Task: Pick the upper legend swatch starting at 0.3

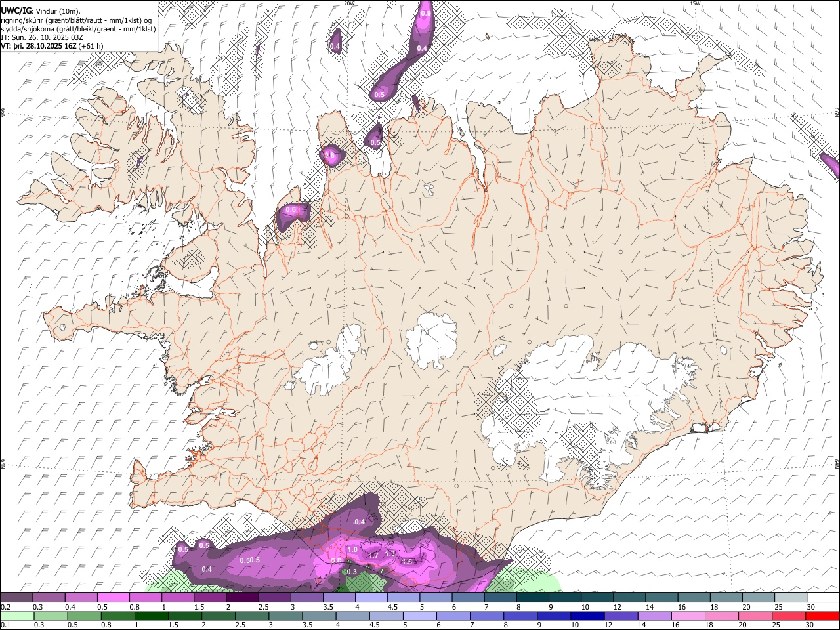Action: (49, 598)
